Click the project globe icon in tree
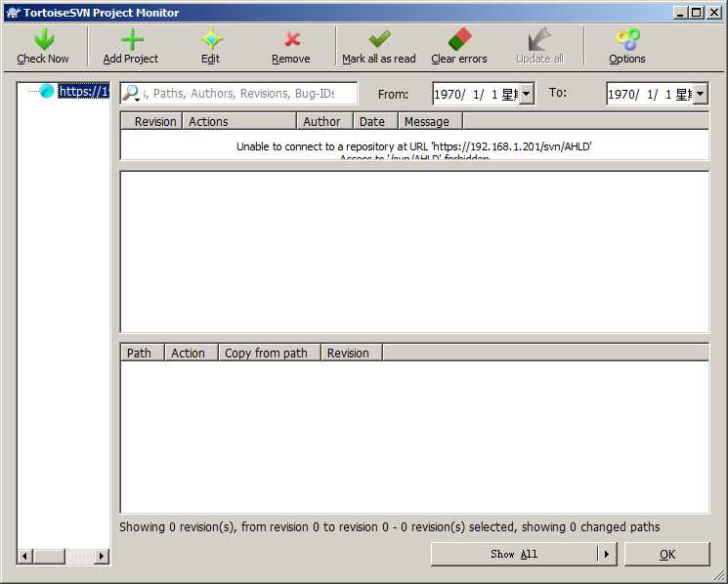Image resolution: width=728 pixels, height=584 pixels. (47, 91)
